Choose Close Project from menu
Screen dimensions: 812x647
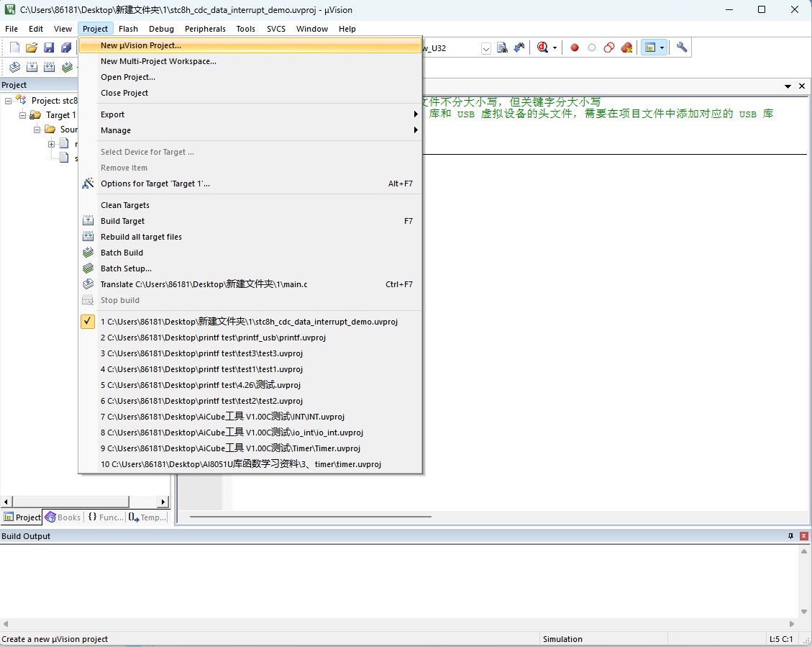[250, 93]
